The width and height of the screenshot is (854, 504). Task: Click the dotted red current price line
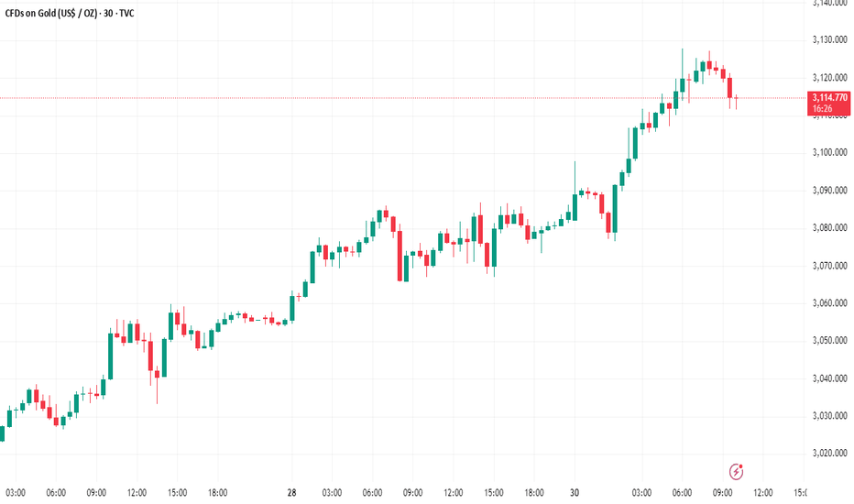(403, 98)
